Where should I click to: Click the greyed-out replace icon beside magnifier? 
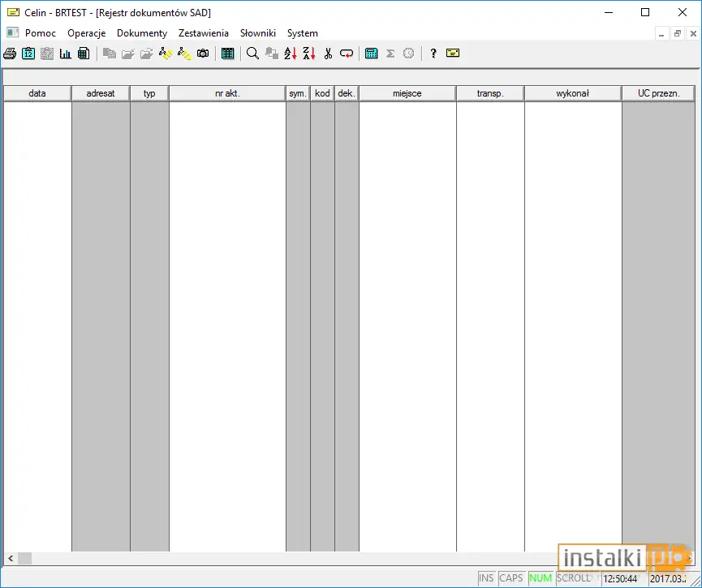(271, 54)
